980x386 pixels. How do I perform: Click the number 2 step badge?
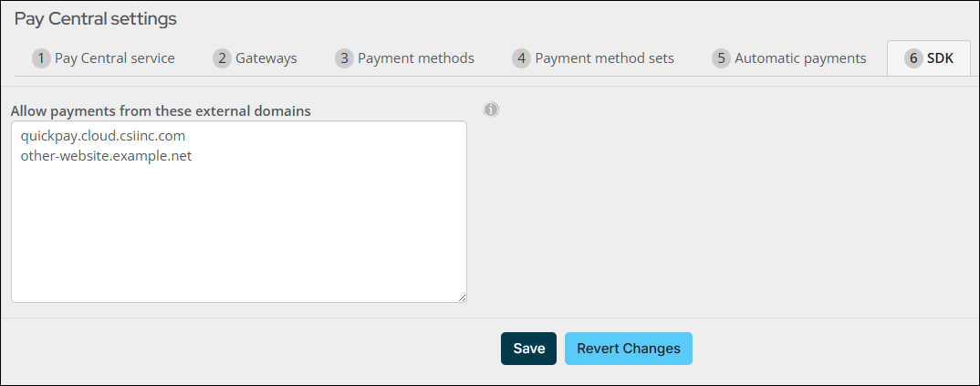(x=222, y=58)
